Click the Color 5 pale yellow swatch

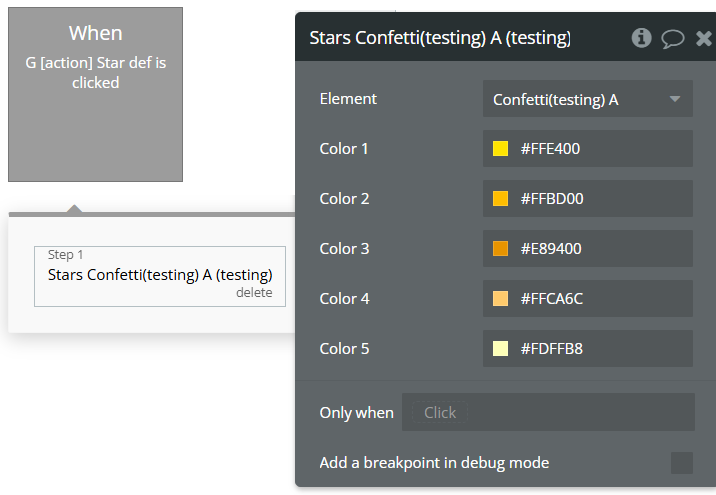pos(501,349)
